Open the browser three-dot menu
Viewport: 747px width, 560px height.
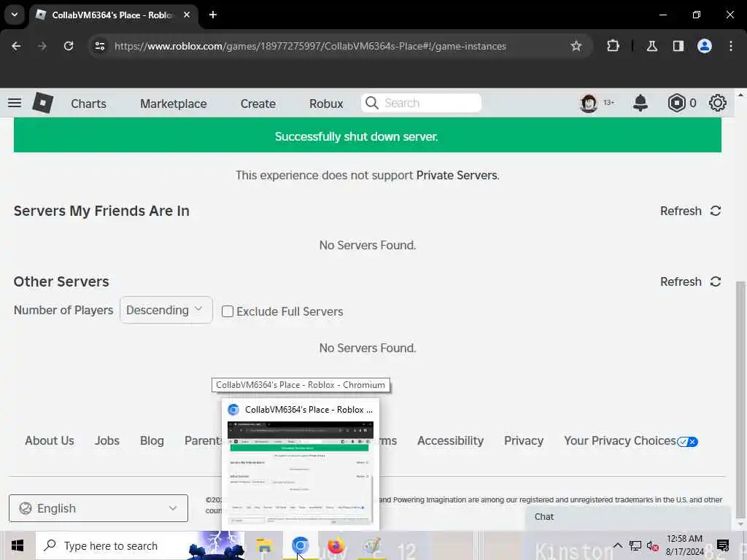(731, 46)
